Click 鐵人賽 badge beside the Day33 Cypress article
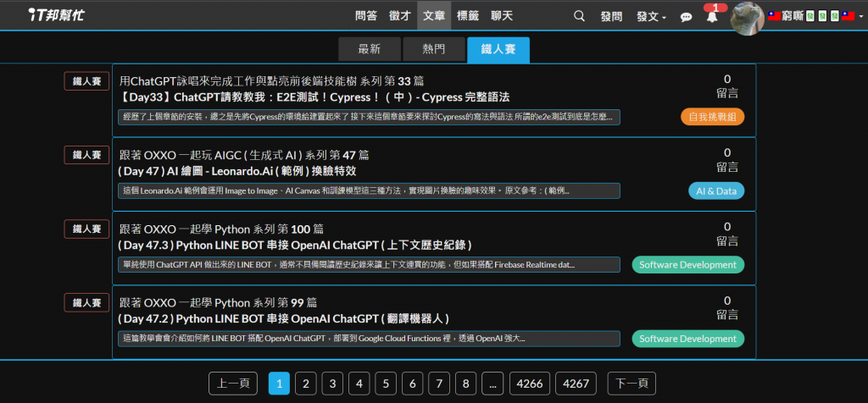 point(87,81)
